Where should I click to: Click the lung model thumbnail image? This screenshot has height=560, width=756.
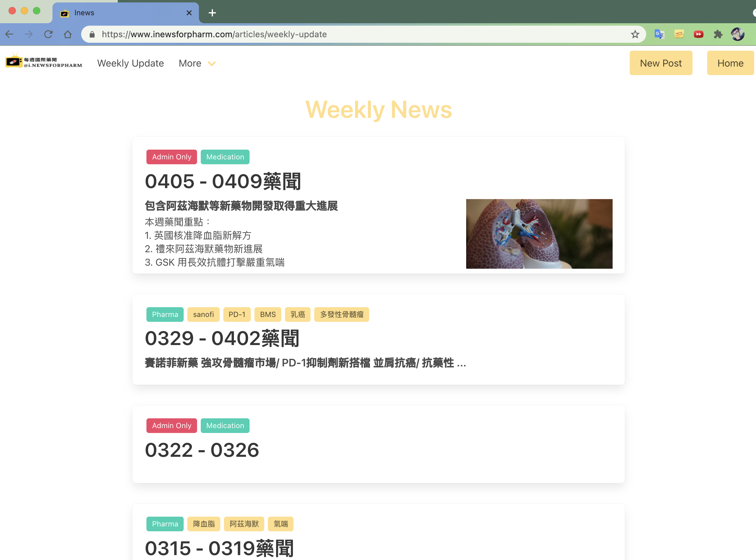(539, 234)
